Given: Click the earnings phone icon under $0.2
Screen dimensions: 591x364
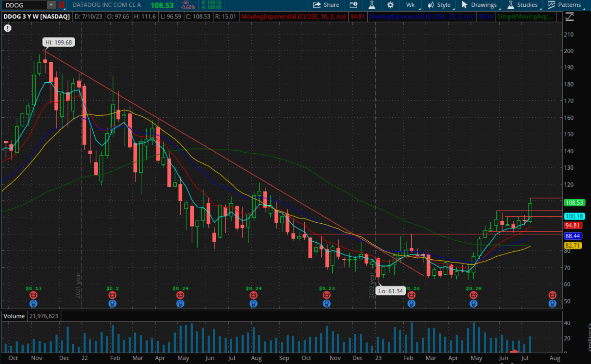Looking at the screenshot, I should 112,295.
